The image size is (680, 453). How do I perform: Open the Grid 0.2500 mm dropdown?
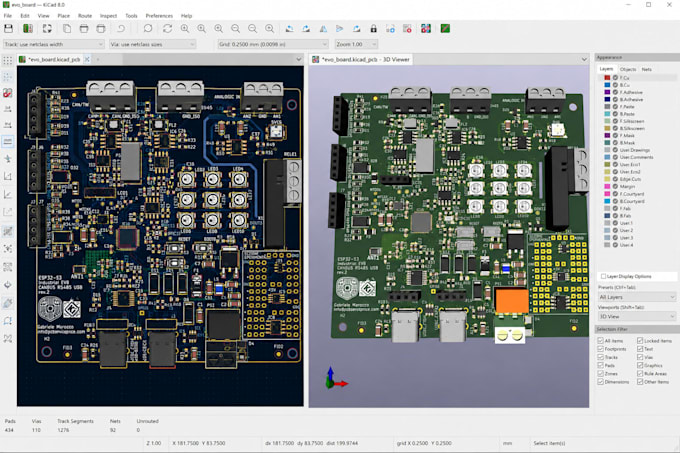point(272,44)
